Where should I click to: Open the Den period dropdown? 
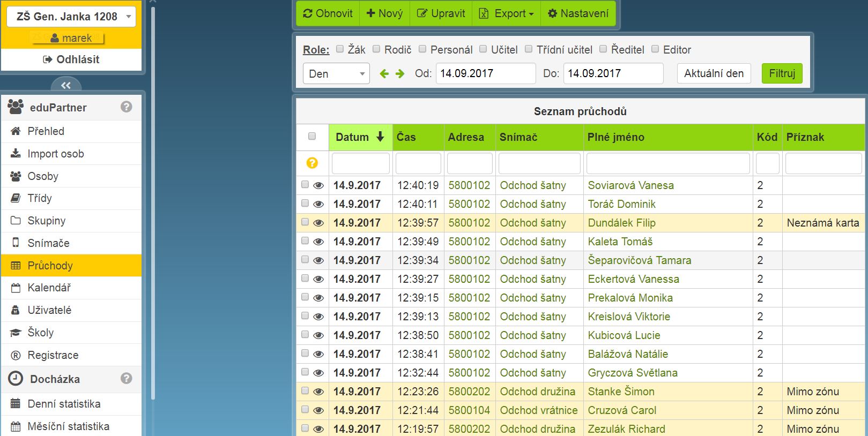[x=336, y=74]
